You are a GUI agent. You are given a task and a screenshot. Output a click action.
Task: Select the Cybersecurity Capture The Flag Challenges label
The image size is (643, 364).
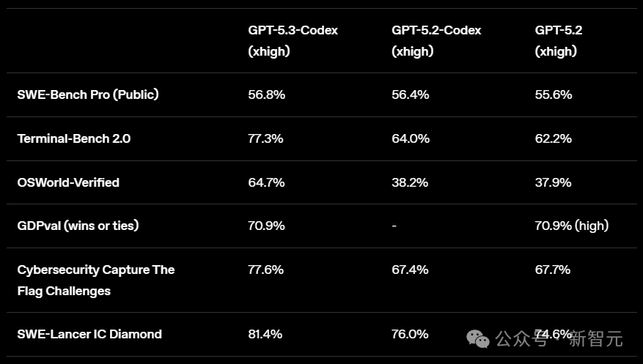click(95, 280)
